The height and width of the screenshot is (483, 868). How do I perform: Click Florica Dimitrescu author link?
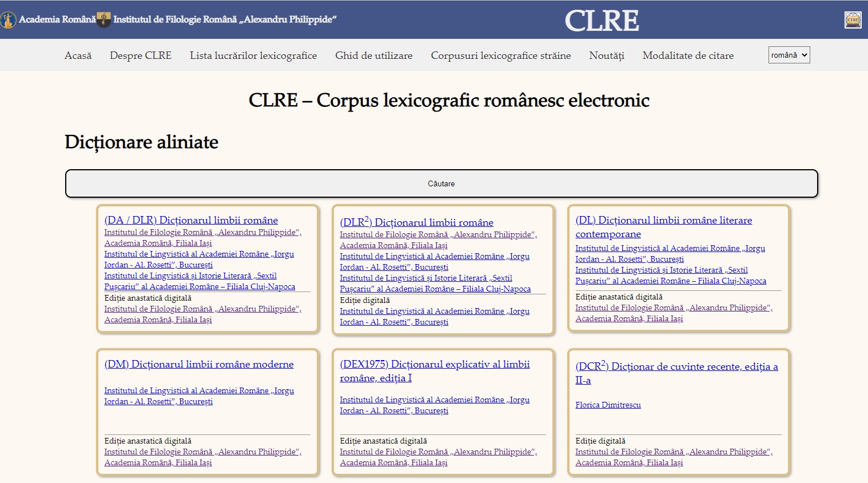608,405
